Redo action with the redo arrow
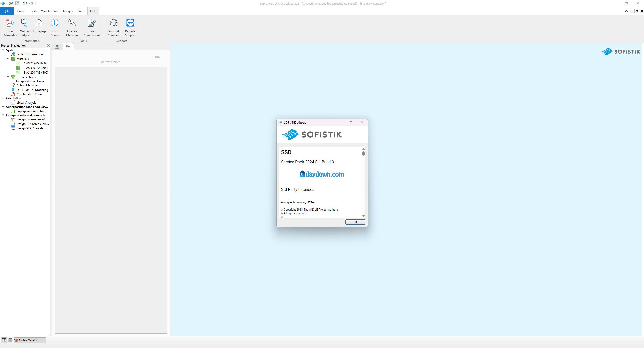The width and height of the screenshot is (644, 348). [31, 3]
